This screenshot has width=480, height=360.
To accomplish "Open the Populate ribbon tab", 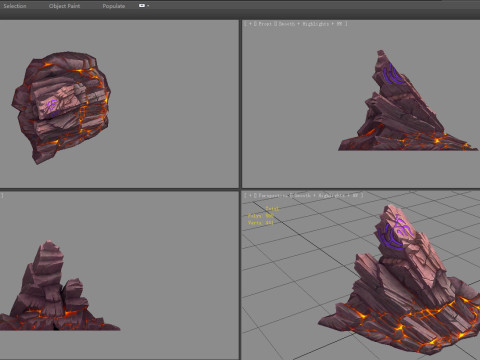I will coord(114,6).
